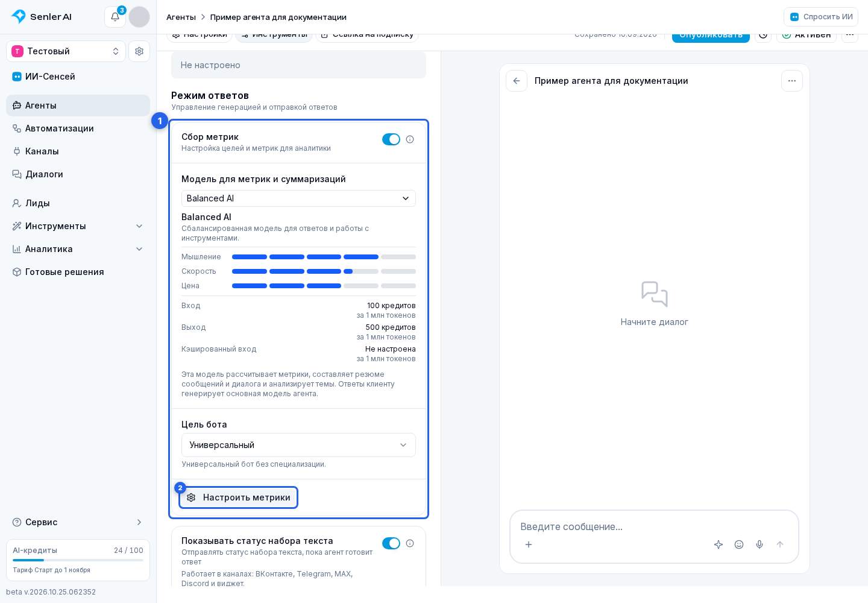Open the Каналы page
The width and height of the screenshot is (868, 603).
click(x=78, y=151)
